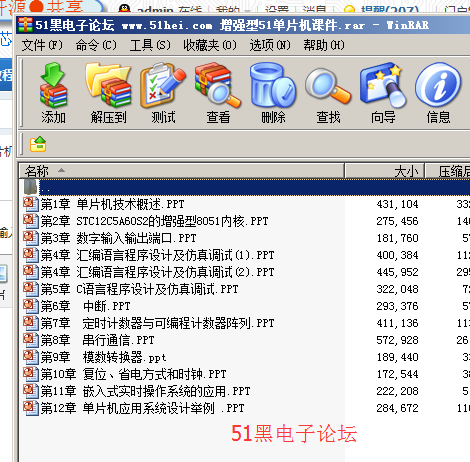Select file name 第5章 C语言程序设计及仿真调试.PPT
Image resolution: width=470 pixels, height=462 pixels.
click(139, 289)
